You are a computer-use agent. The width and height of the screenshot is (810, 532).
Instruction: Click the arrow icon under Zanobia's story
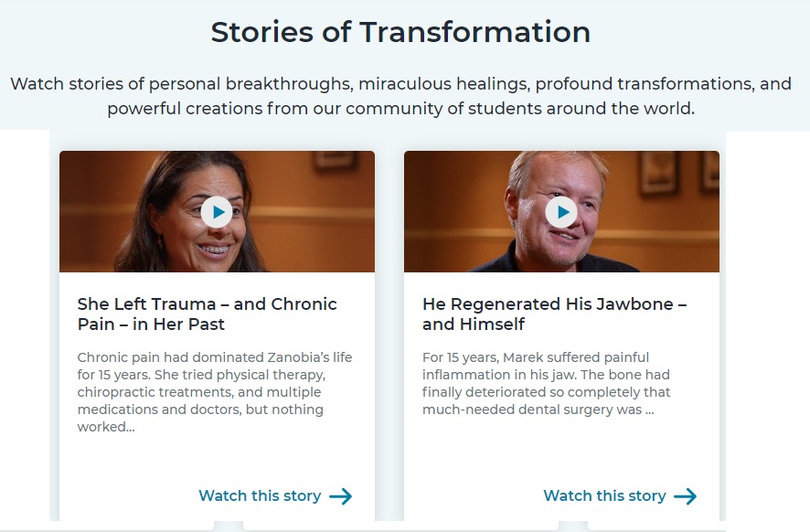tap(341, 496)
